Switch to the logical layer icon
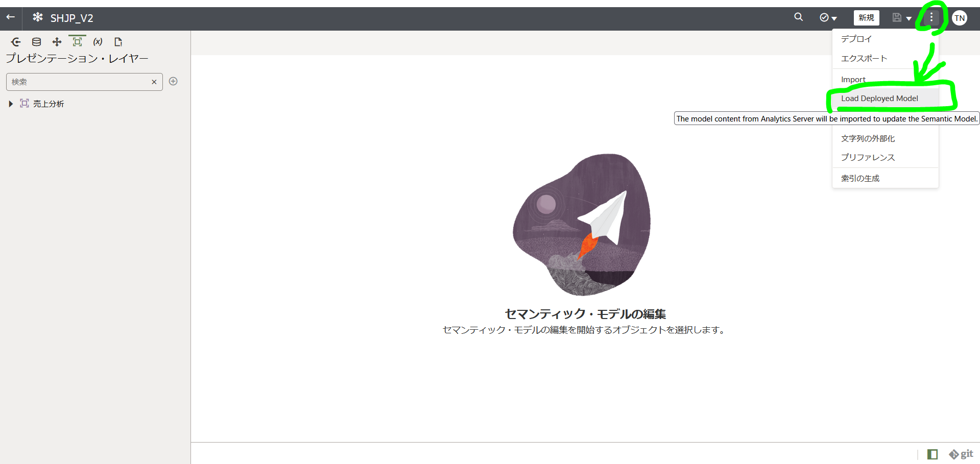This screenshot has width=980, height=464. (x=57, y=42)
